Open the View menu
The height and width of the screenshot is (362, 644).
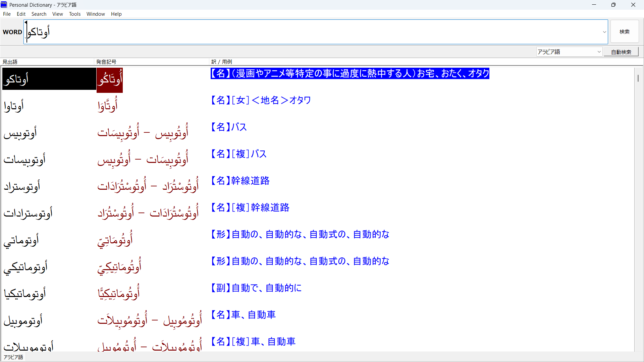57,14
